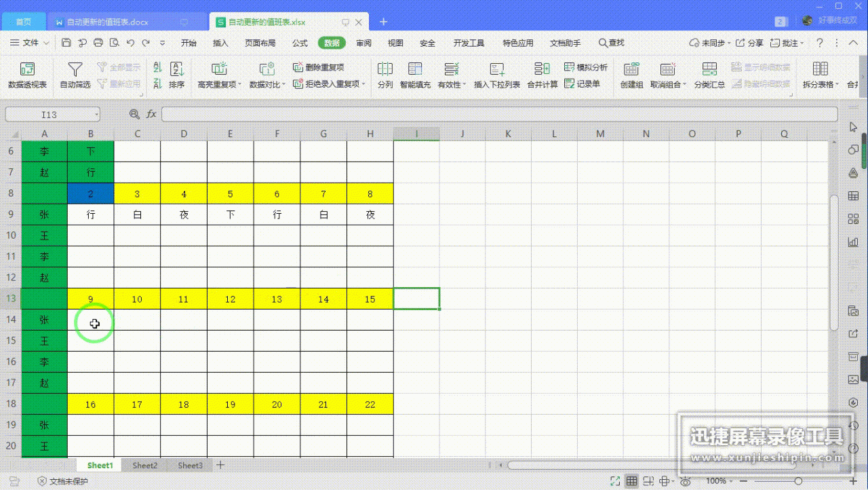Toggle eye protection mode icon
The width and height of the screenshot is (868, 490).
pyautogui.click(x=686, y=481)
